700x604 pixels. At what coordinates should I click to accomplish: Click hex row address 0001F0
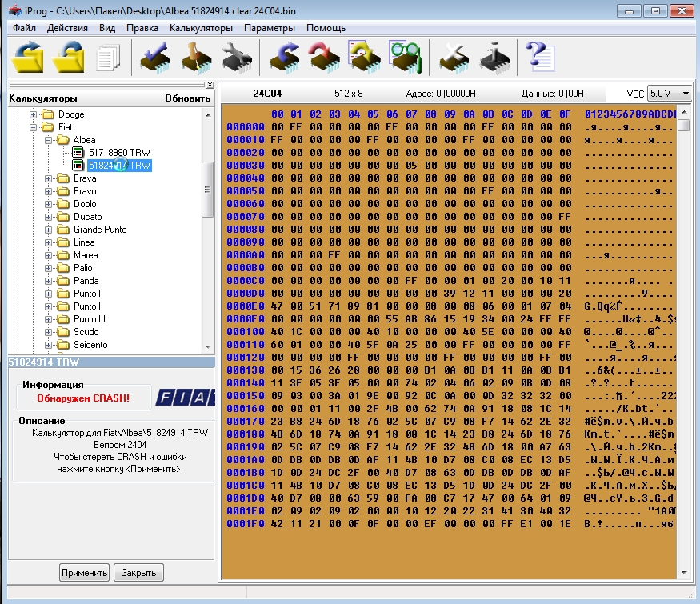pyautogui.click(x=246, y=524)
